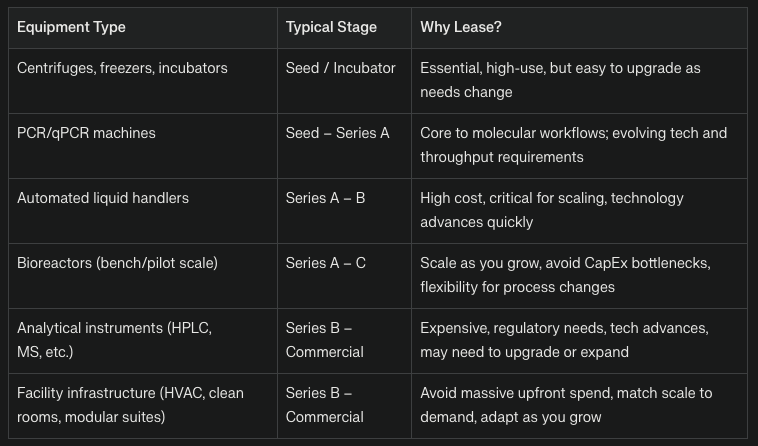758x446 pixels.
Task: Click text 'High cost, critical for scaling'
Action: point(513,198)
